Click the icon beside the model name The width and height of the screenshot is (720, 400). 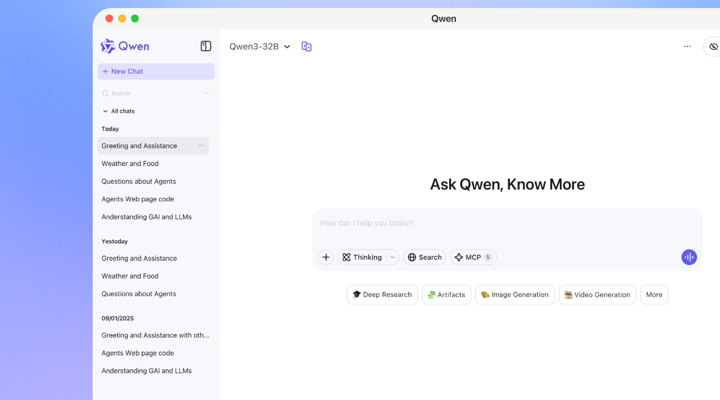point(306,46)
